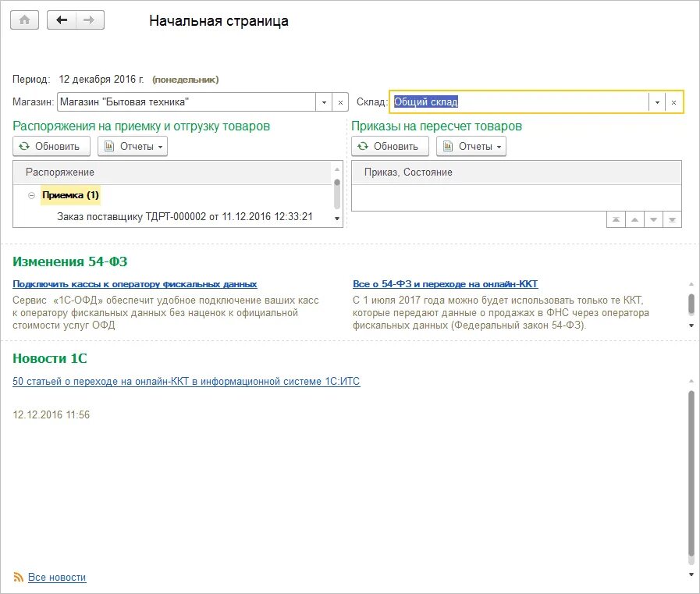700x594 pixels.
Task: Click the Новости 1С vertical scrollbar thumb
Action: coord(691,474)
